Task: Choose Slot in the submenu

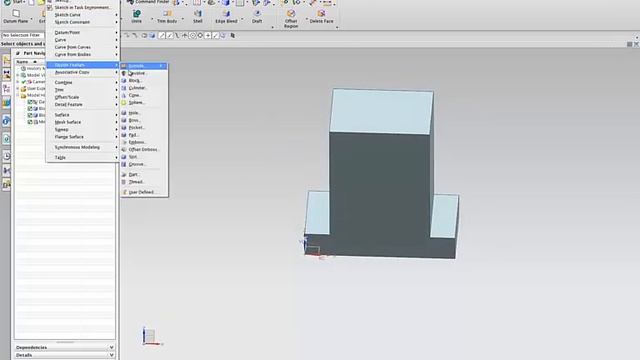Action: pyautogui.click(x=144, y=157)
